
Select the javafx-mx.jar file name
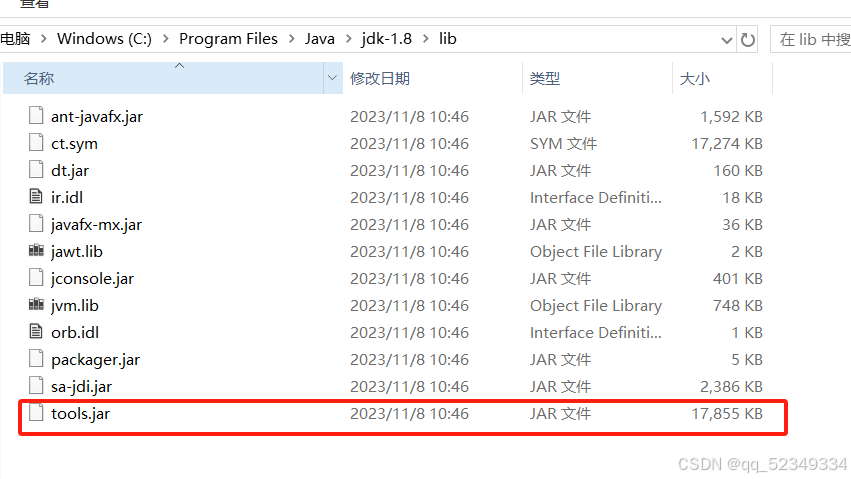(x=97, y=225)
